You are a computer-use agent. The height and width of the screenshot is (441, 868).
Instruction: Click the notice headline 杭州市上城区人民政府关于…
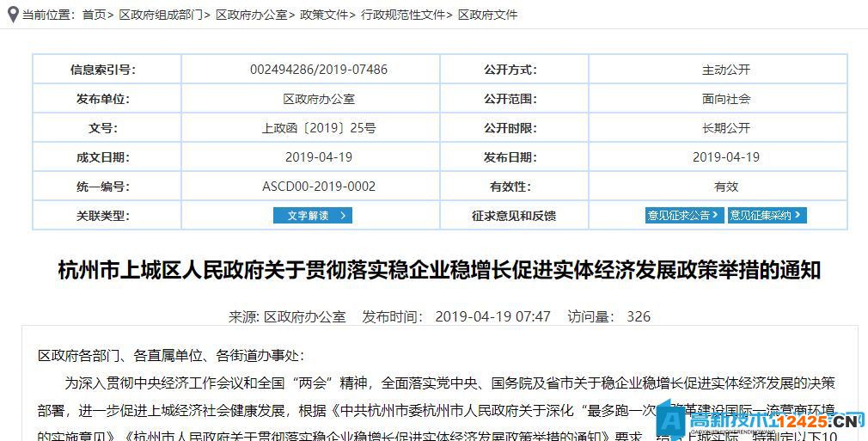(x=439, y=271)
